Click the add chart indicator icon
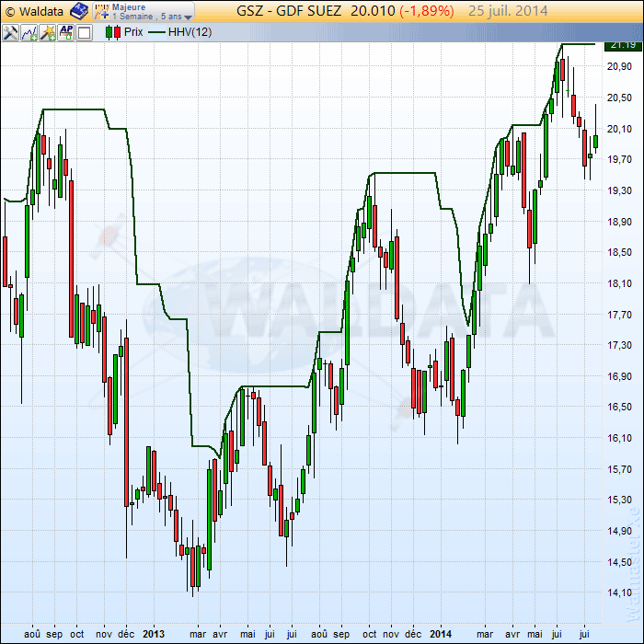 (x=29, y=32)
